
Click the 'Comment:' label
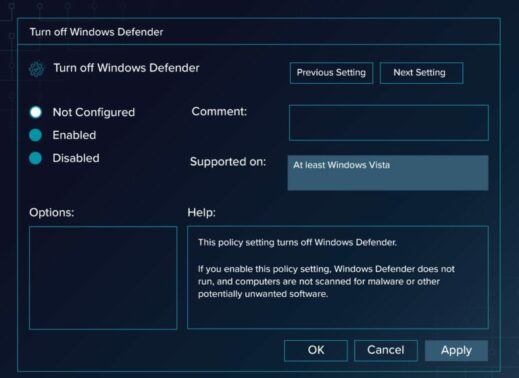coord(219,111)
